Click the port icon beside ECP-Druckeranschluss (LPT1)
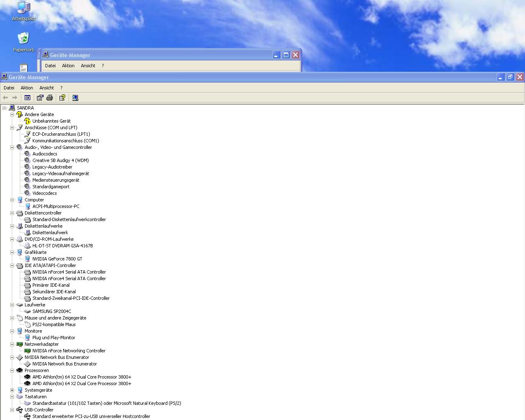525x420 pixels. pyautogui.click(x=27, y=134)
